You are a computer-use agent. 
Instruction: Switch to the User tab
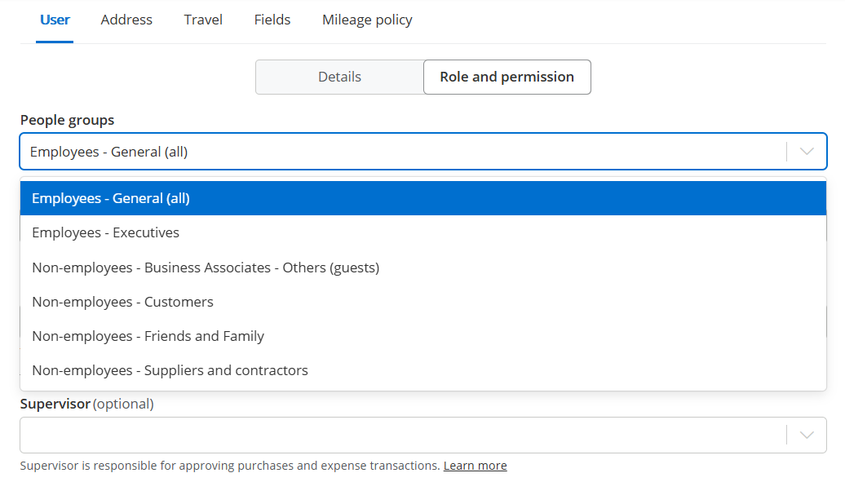point(55,20)
